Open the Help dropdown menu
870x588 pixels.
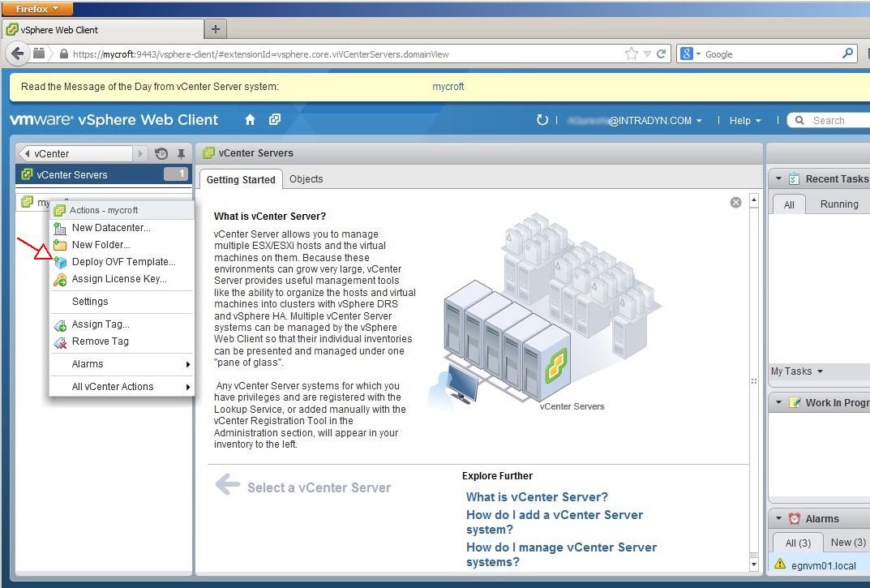pos(745,121)
